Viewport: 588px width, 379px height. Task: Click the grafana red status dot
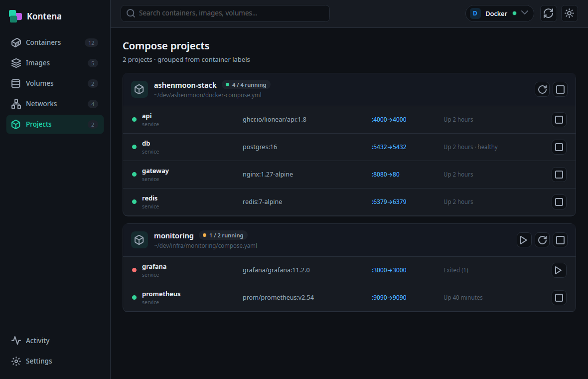[134, 270]
